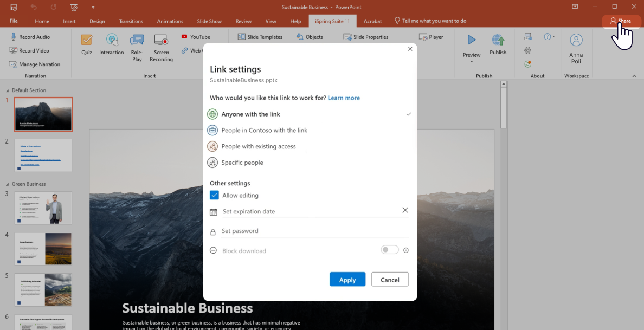The width and height of the screenshot is (644, 330).
Task: Collapse the Default Section group
Action: (x=8, y=90)
